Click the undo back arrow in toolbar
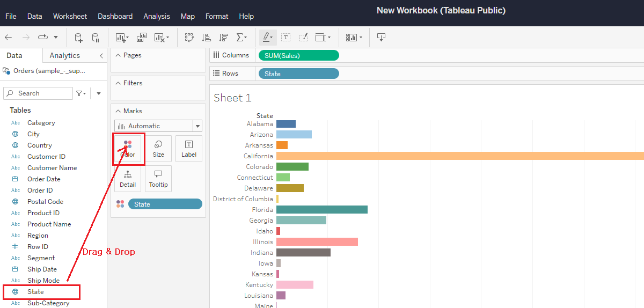Image resolution: width=644 pixels, height=308 pixels. (x=9, y=38)
